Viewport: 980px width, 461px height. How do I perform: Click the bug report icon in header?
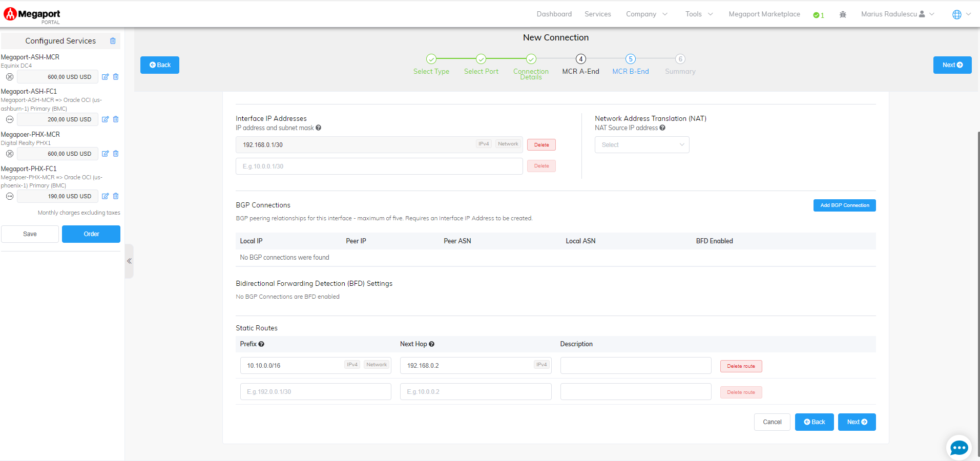843,14
